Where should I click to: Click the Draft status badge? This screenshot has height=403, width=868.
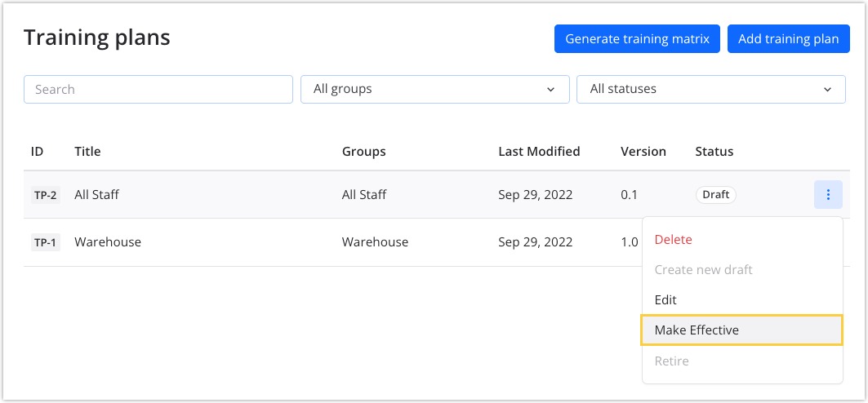[x=715, y=195]
